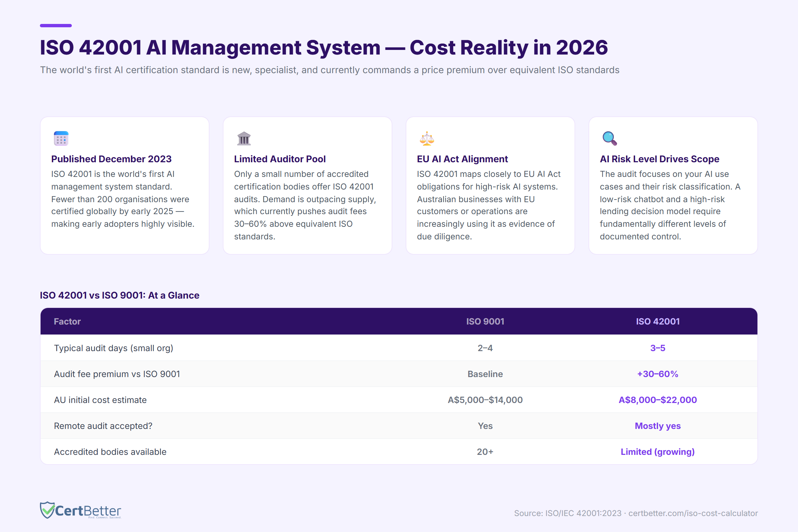The width and height of the screenshot is (798, 532).
Task: Click the paragraph about demand outpacing supply
Action: point(305,205)
